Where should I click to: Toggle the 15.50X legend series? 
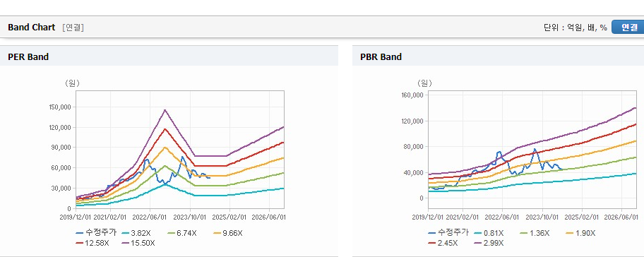(138, 243)
